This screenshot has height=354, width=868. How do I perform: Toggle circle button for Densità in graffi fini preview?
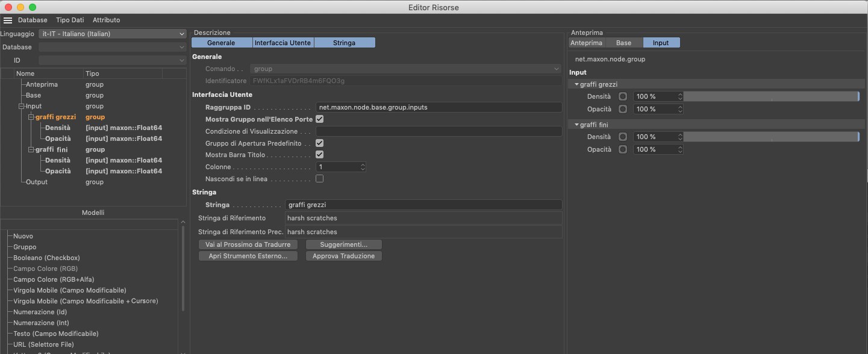tap(623, 137)
